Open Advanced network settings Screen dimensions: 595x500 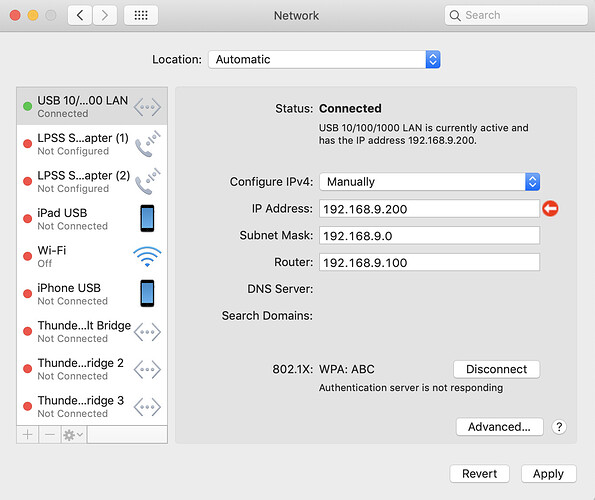(x=499, y=427)
